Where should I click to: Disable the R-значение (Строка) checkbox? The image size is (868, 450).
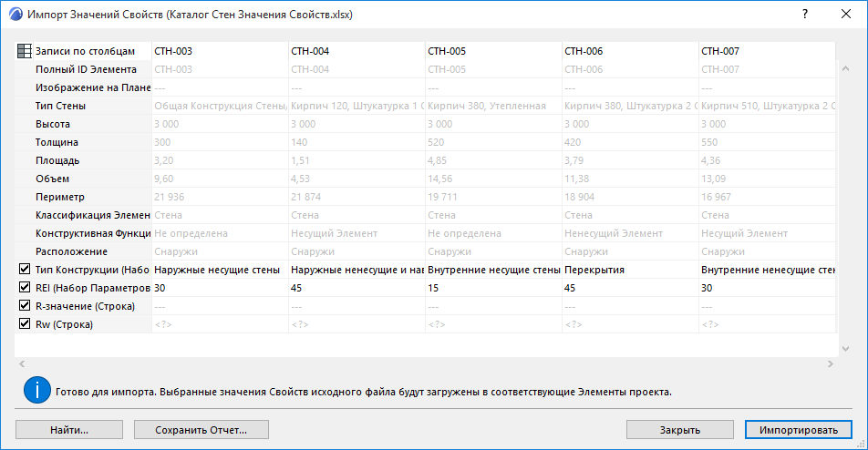coord(25,306)
